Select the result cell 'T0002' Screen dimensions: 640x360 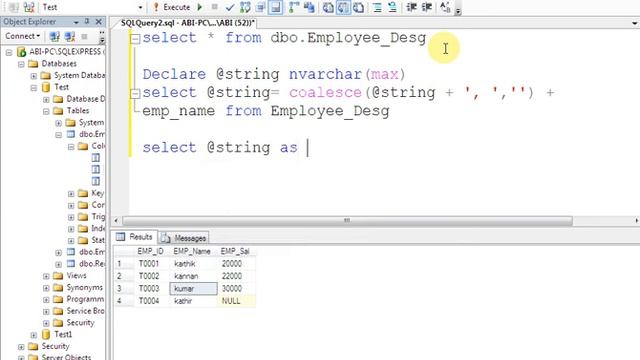click(x=152, y=276)
